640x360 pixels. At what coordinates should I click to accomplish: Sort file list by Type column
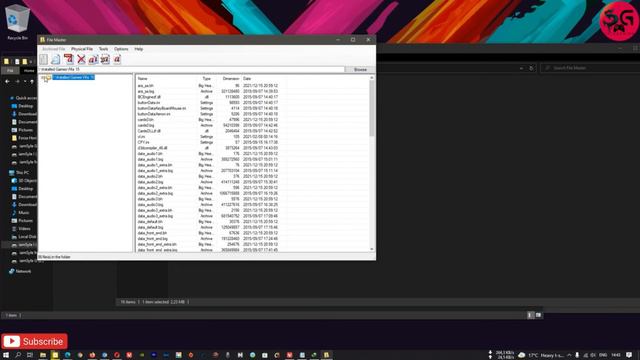coord(207,78)
